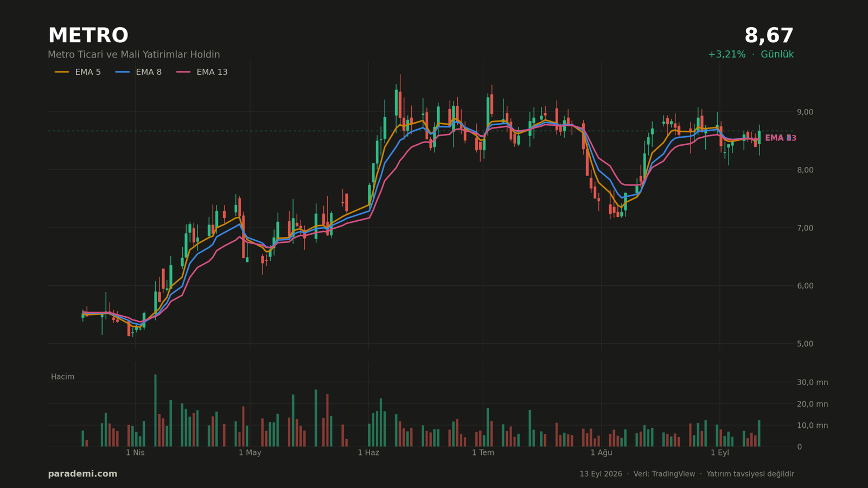Click the '13 Eyl 2026' date in the footer
This screenshot has height=488, width=868.
(x=601, y=474)
